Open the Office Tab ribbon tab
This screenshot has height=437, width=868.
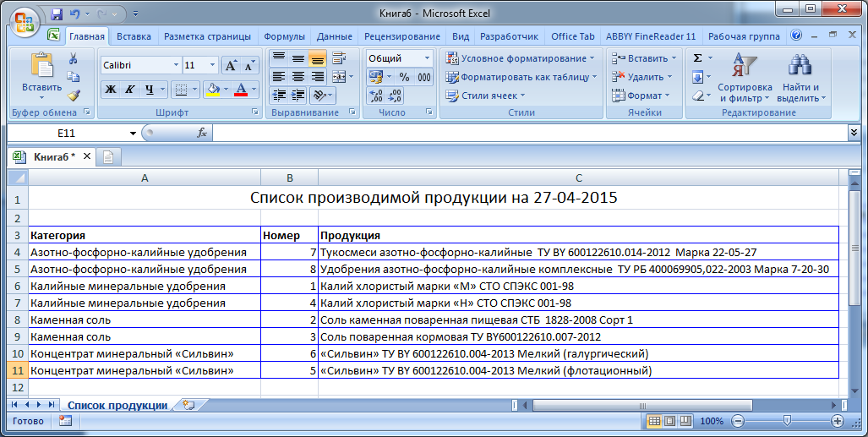coord(573,36)
